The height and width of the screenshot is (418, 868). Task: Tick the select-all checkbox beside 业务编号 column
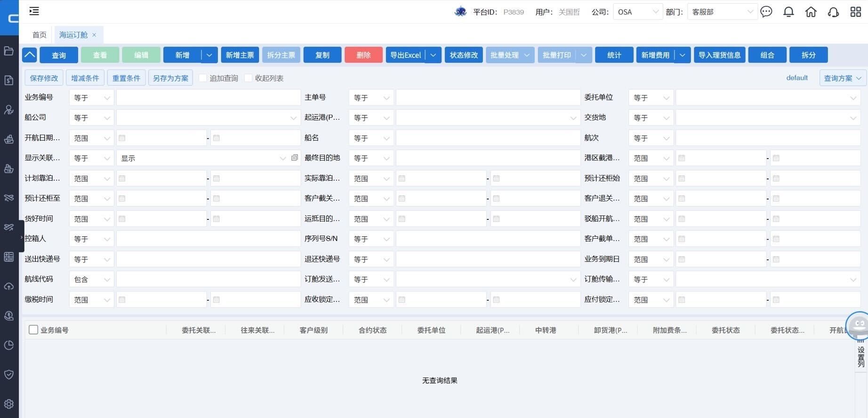(33, 330)
